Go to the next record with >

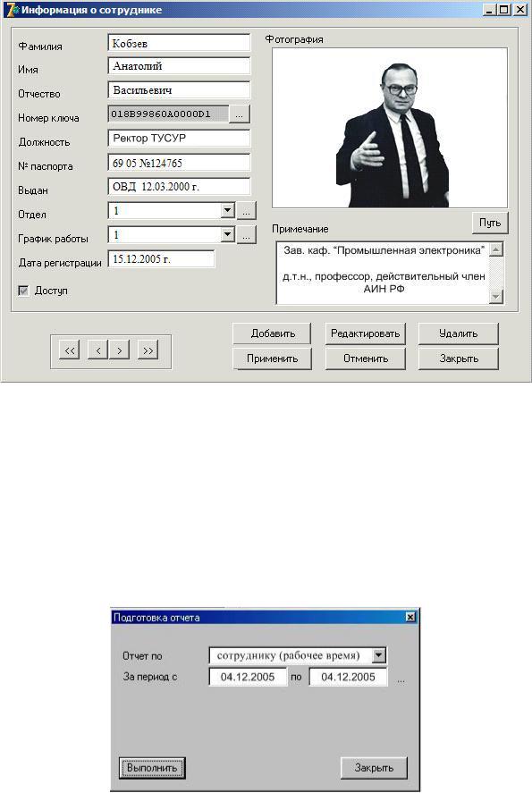pos(119,350)
